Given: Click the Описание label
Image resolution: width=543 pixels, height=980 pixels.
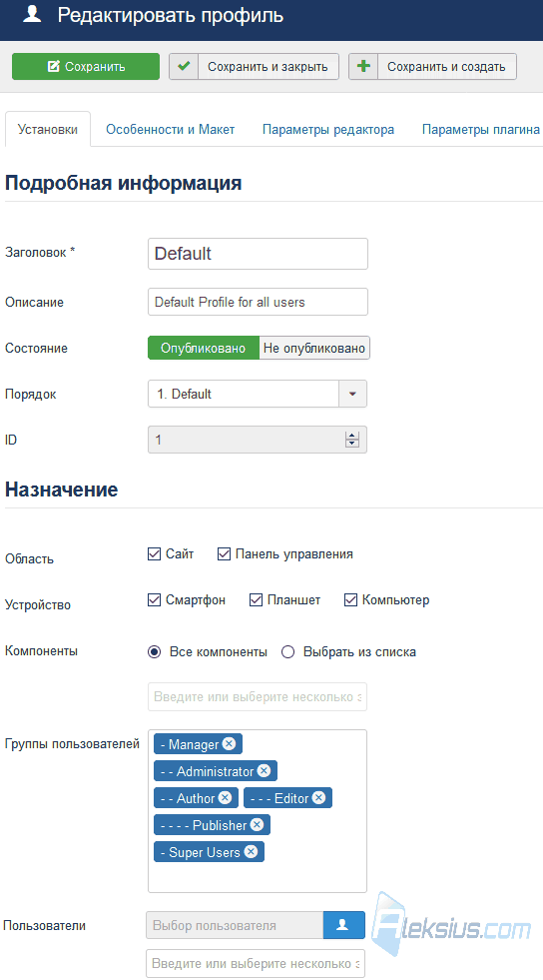Looking at the screenshot, I should point(34,302).
